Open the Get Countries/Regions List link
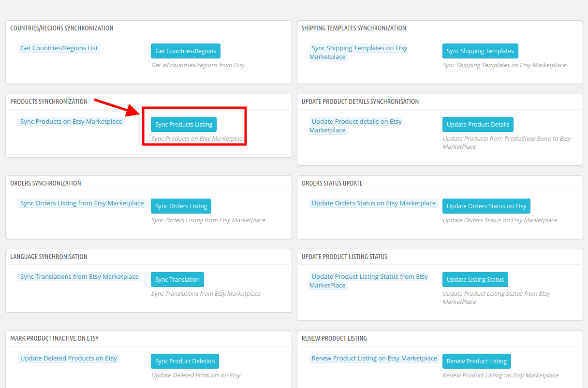 click(59, 48)
